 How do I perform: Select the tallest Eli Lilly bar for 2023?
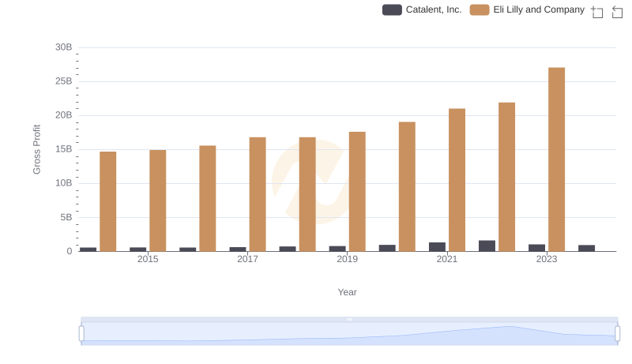556,159
